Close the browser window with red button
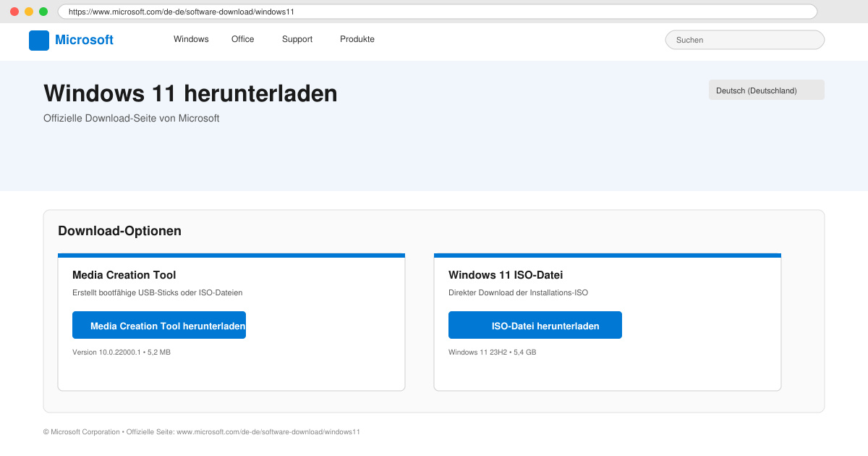The image size is (868, 456). click(14, 12)
